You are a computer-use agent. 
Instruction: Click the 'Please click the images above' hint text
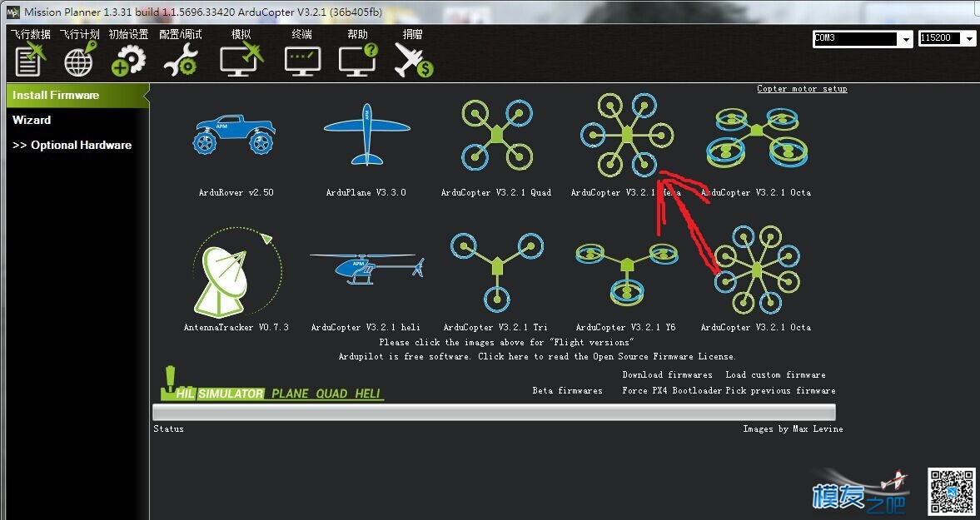[x=506, y=342]
